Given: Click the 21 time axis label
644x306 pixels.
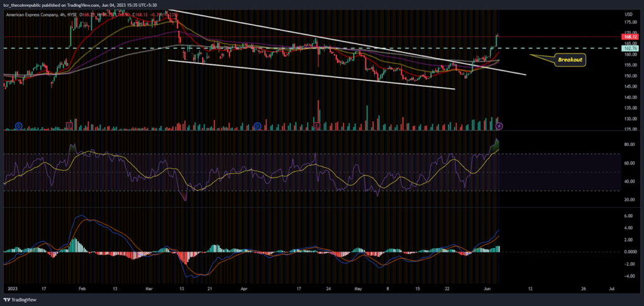Looking at the screenshot, I should click(x=209, y=290).
